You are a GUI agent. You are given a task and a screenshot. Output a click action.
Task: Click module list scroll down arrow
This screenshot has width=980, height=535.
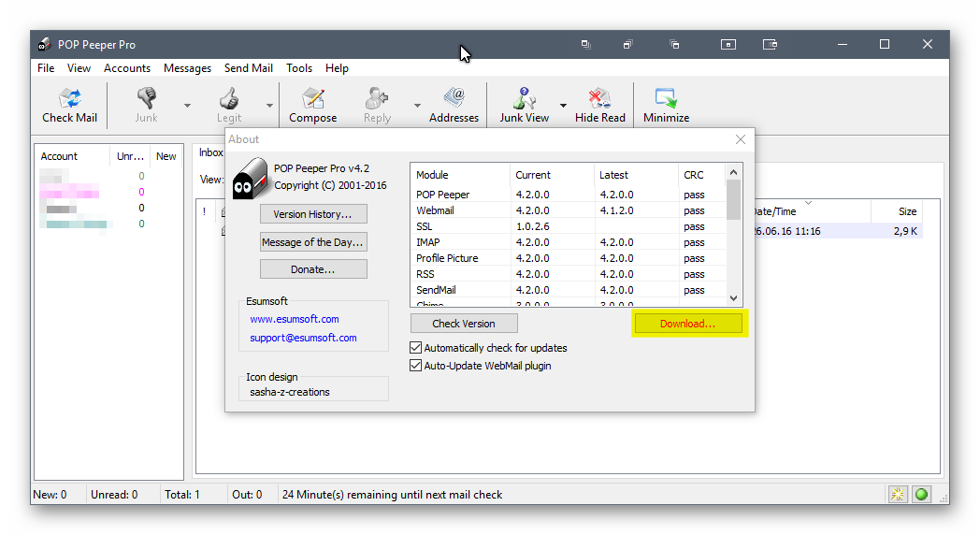[x=734, y=298]
